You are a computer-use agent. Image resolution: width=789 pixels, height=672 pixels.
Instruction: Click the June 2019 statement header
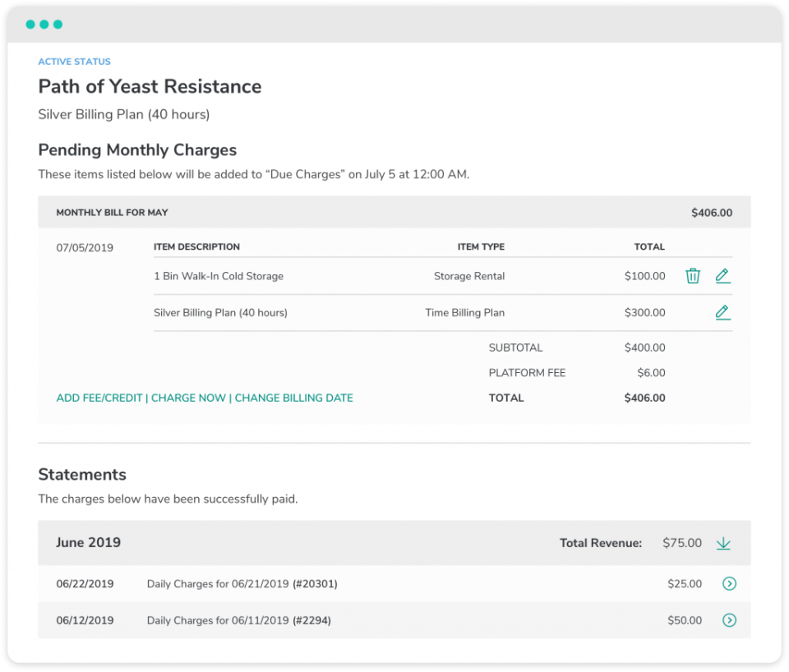tap(88, 543)
